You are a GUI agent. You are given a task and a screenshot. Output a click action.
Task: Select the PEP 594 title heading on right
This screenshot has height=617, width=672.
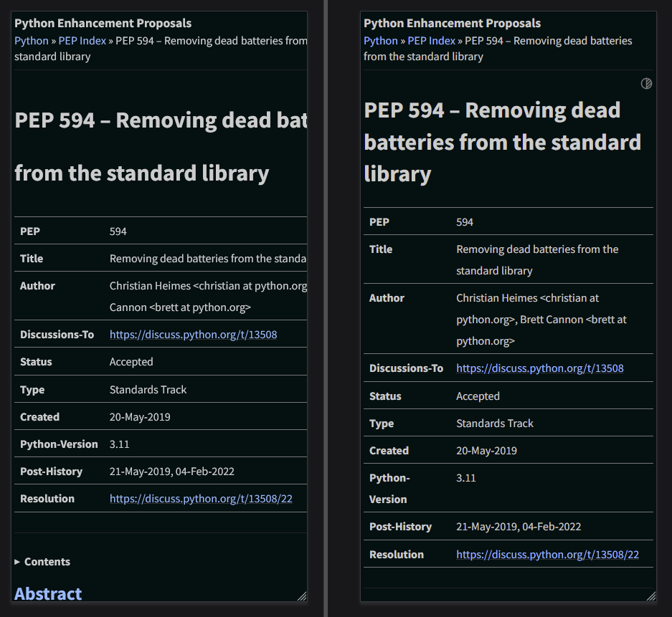[502, 142]
